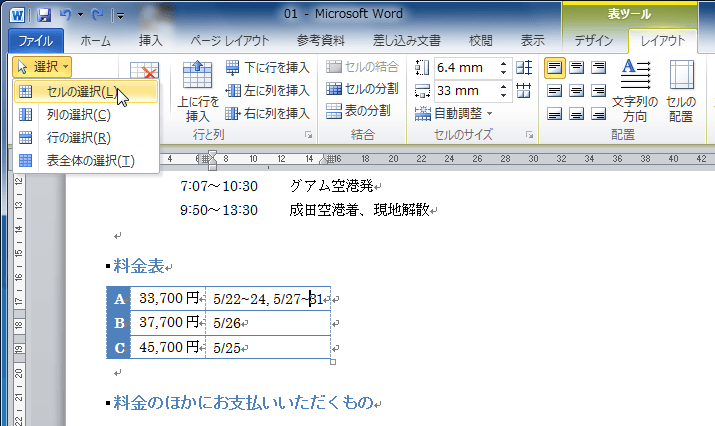
Task: Click the 料金表 heading text
Action: [x=139, y=266]
